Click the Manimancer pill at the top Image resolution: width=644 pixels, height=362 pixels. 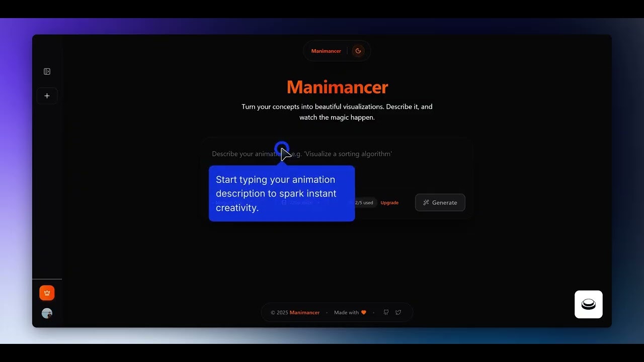[326, 50]
